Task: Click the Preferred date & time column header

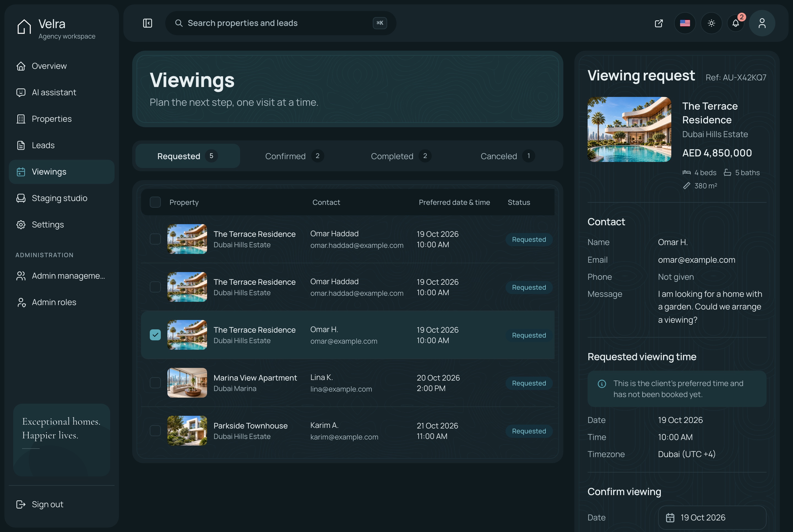Action: 454,202
